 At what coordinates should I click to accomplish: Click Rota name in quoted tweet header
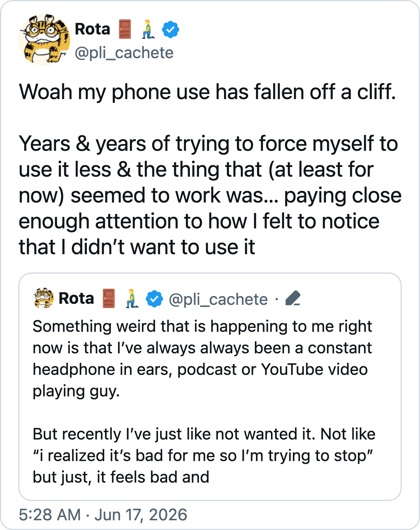tap(76, 298)
